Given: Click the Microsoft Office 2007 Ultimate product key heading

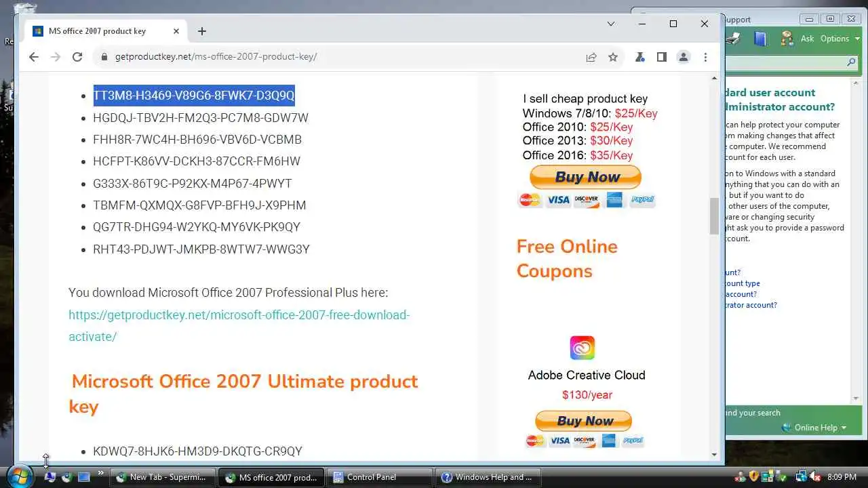Looking at the screenshot, I should click(x=245, y=394).
